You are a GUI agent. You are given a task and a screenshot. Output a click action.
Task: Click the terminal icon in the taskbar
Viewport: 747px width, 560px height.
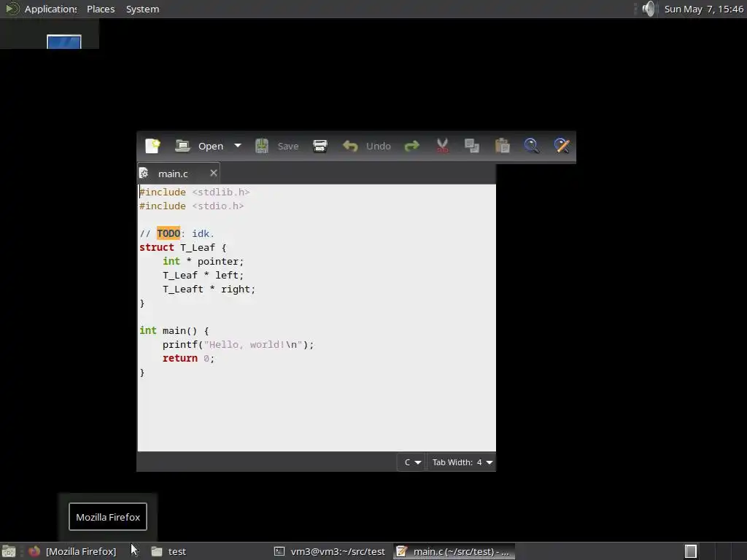(x=279, y=551)
